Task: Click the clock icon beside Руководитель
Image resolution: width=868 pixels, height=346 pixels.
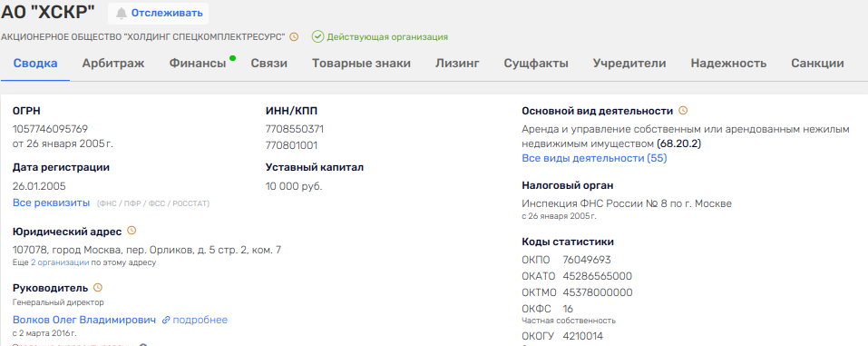Action: click(x=98, y=288)
